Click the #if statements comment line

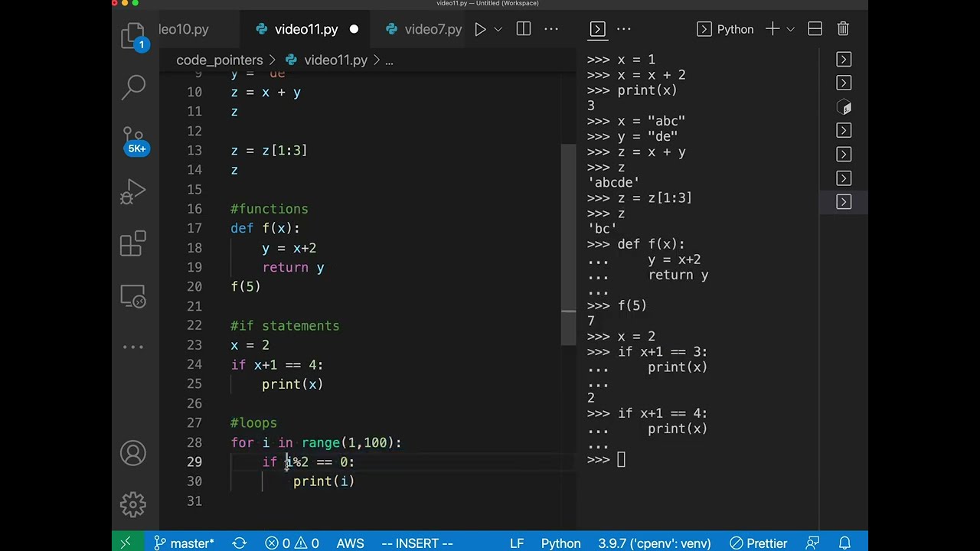(x=285, y=326)
